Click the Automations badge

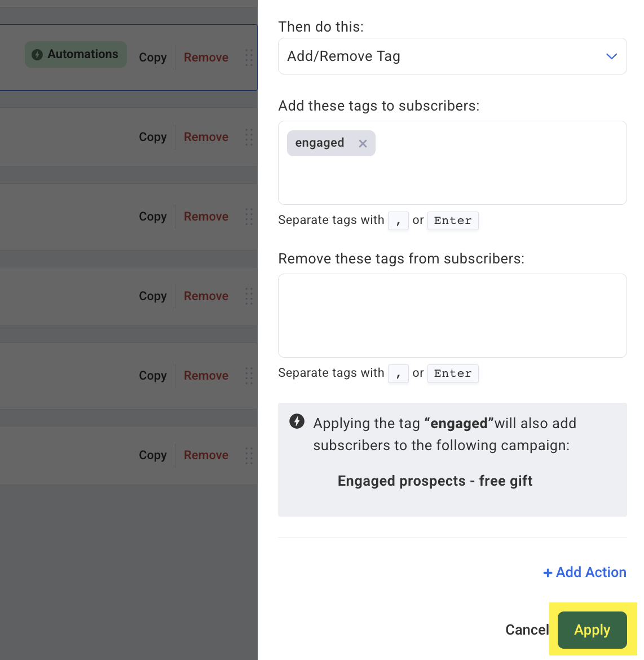[x=76, y=54]
